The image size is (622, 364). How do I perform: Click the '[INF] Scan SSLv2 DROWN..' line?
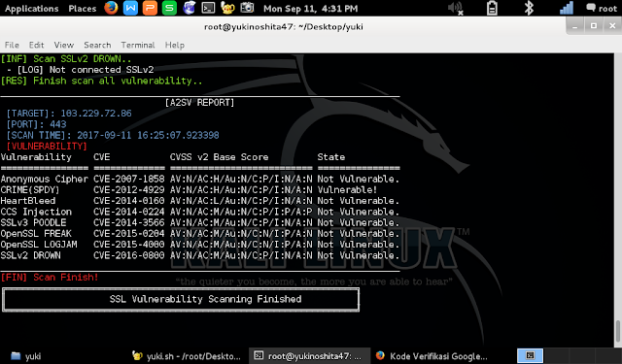tap(66, 59)
